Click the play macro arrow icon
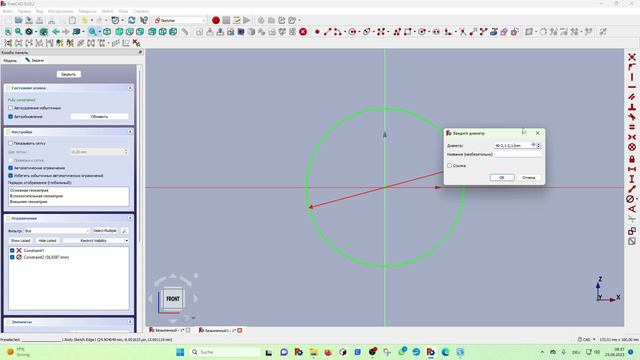This screenshot has height=360, width=640. coord(247,20)
